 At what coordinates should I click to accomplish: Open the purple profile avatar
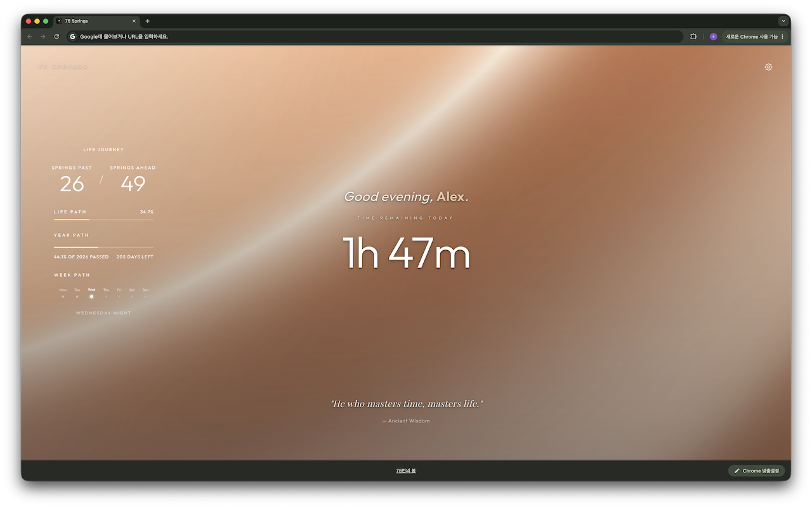point(713,37)
